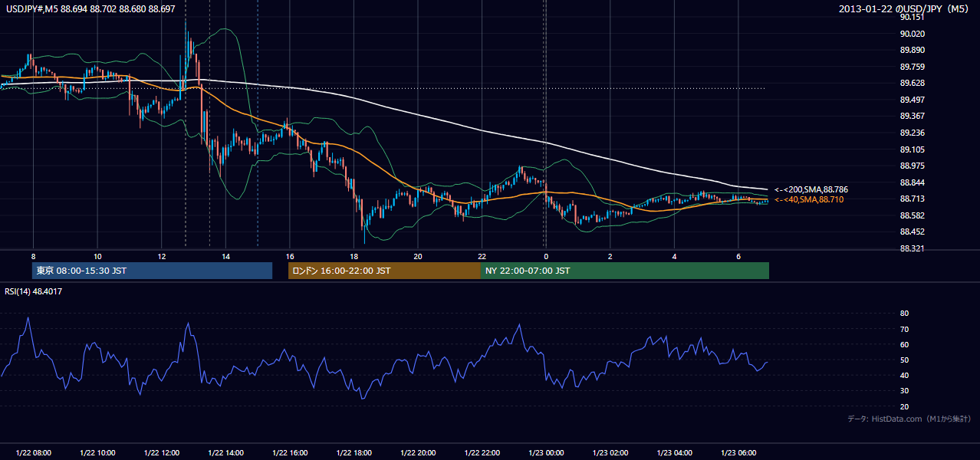This screenshot has height=460, width=980.
Task: Click the 40 SMA label reading 88.710
Action: point(809,199)
